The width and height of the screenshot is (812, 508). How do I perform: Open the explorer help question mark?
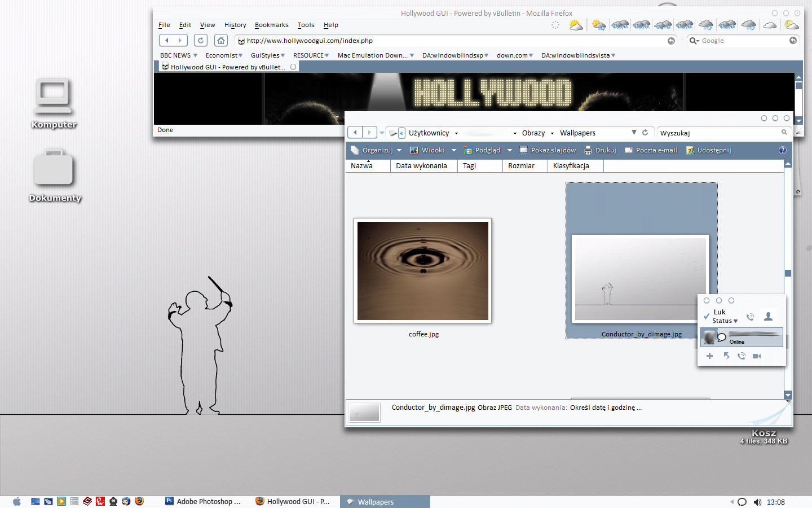783,150
